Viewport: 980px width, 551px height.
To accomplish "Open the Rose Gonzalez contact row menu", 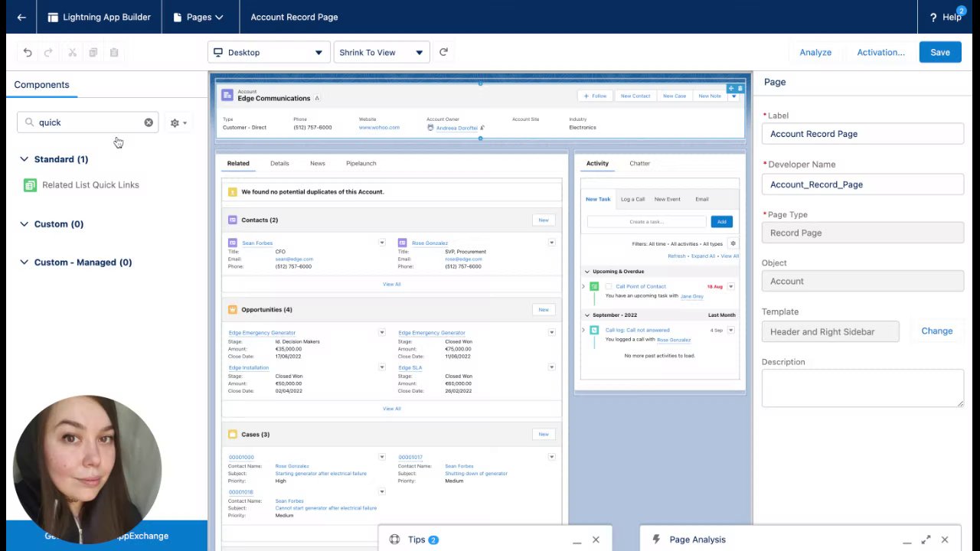I will coord(551,243).
